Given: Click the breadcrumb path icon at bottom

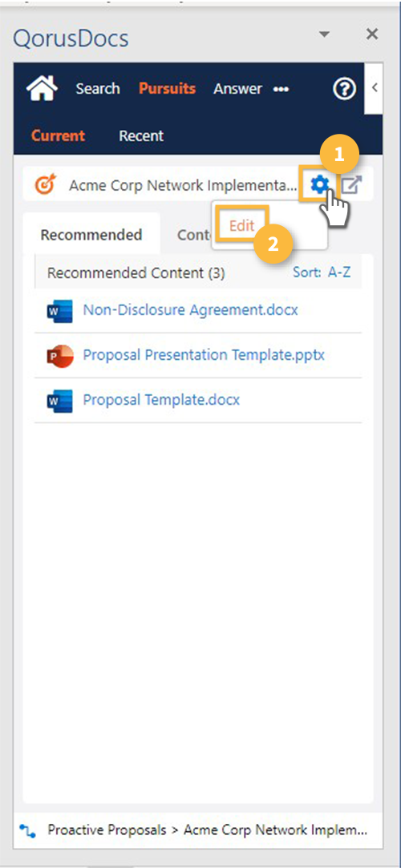Looking at the screenshot, I should [28, 830].
